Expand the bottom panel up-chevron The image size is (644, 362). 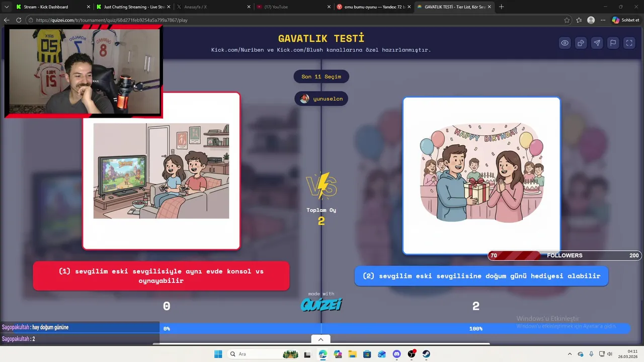click(x=320, y=339)
